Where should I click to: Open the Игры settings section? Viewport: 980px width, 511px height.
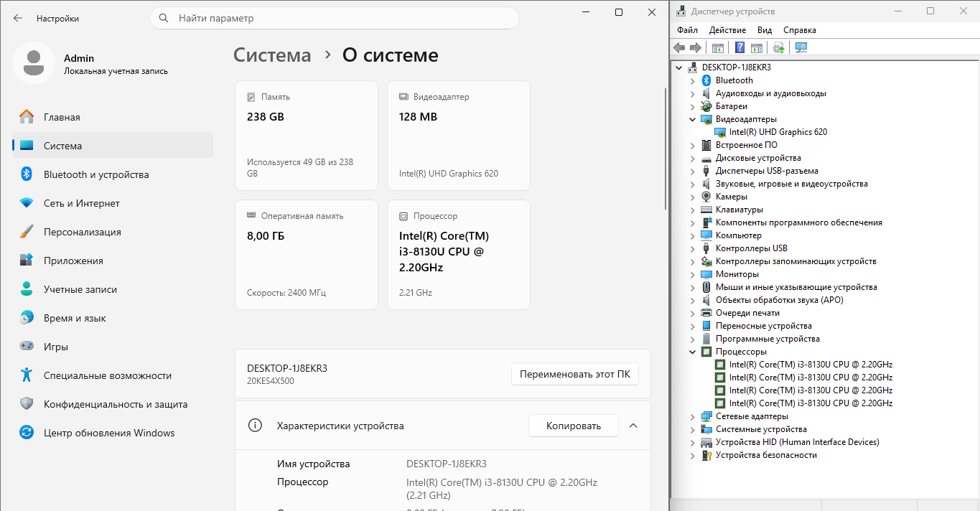point(113,347)
